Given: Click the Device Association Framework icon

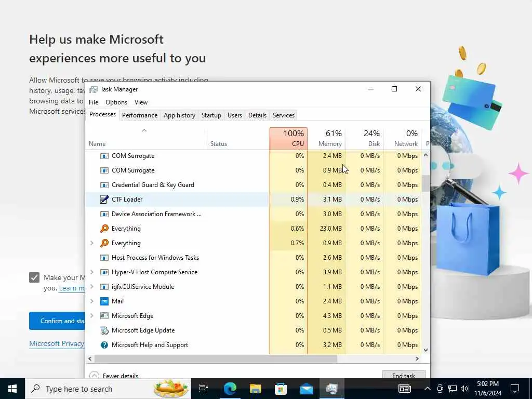Looking at the screenshot, I should [104, 214].
